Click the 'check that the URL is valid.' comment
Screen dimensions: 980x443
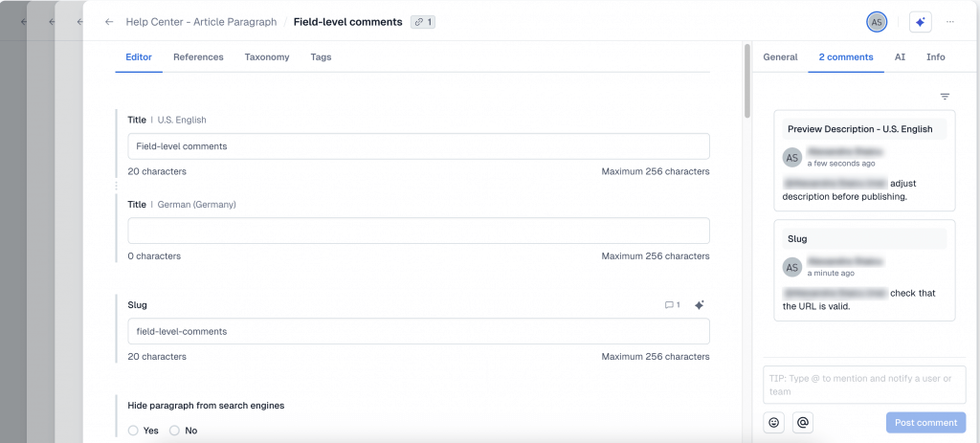tap(858, 299)
